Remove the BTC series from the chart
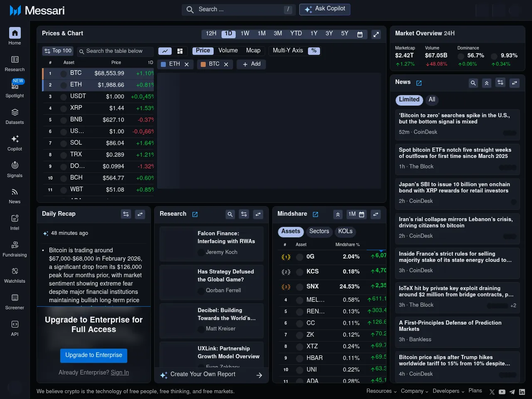Screen dimensions: 532x399 [x=226, y=64]
